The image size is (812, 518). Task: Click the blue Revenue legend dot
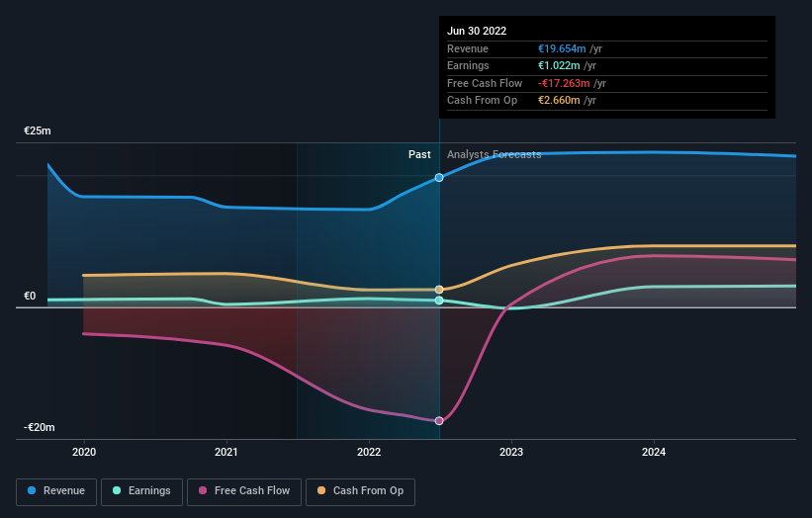tap(32, 490)
